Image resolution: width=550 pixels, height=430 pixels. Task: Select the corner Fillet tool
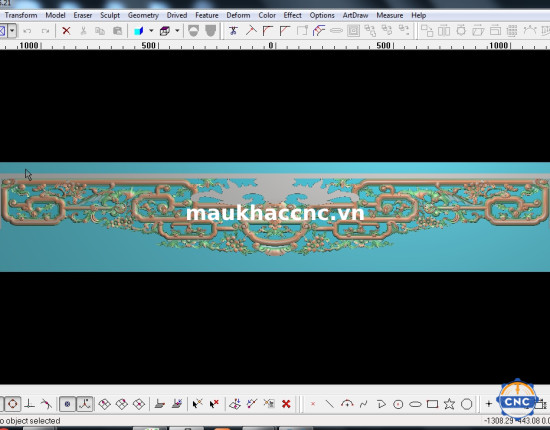268,31
